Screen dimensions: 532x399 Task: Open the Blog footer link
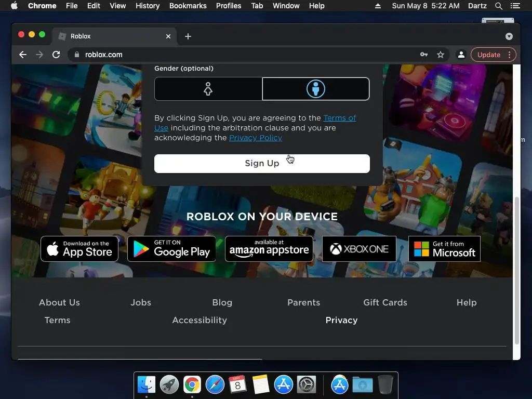(222, 302)
